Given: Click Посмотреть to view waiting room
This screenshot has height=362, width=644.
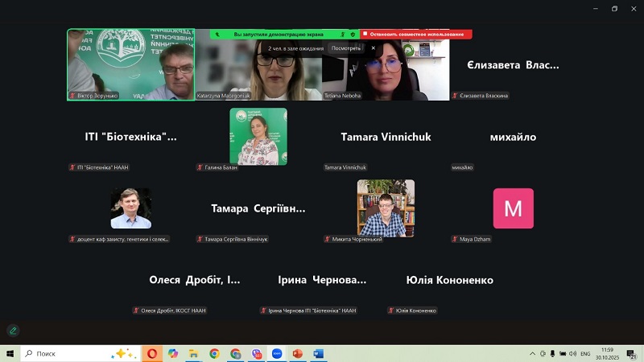Looking at the screenshot, I should [x=346, y=48].
